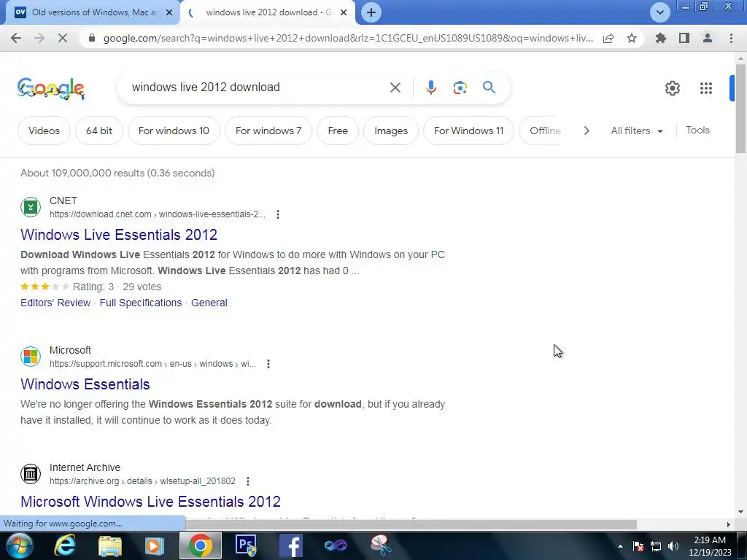Click the magnifier search button

click(489, 87)
